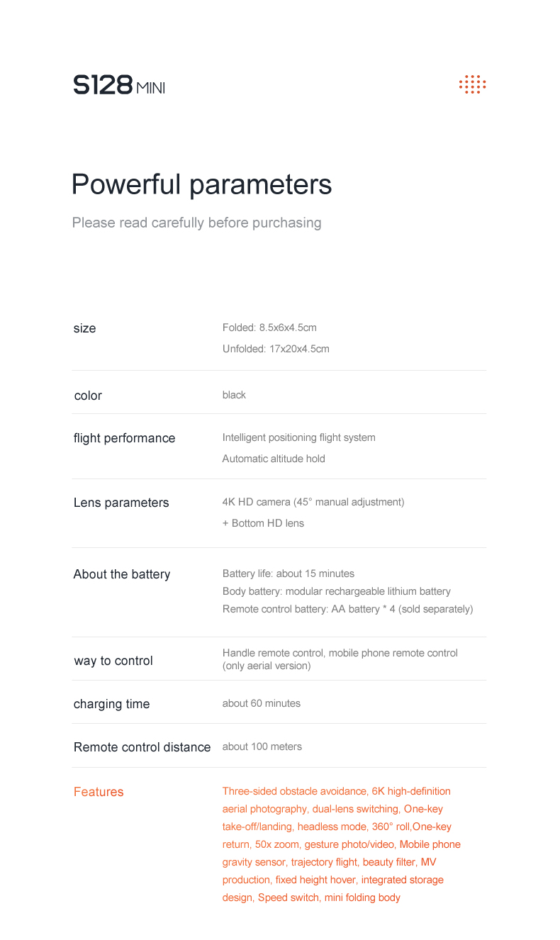Click the orange Features label

99,792
